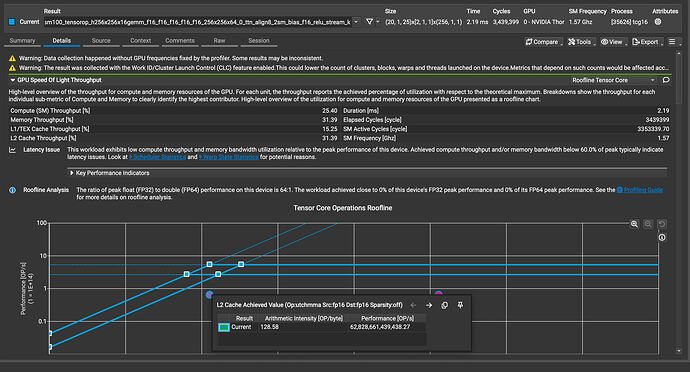Viewport: 690px width, 372px height.
Task: Click the filter funnel icon
Action: click(369, 22)
